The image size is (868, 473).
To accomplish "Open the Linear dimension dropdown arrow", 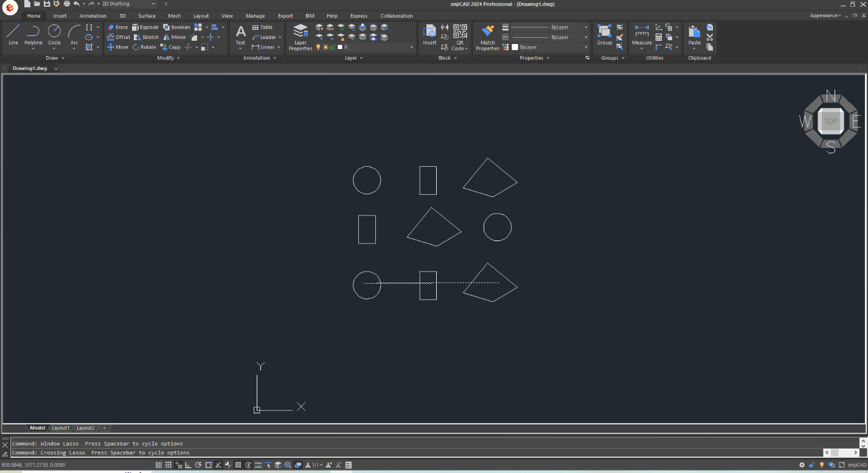I will pyautogui.click(x=279, y=47).
